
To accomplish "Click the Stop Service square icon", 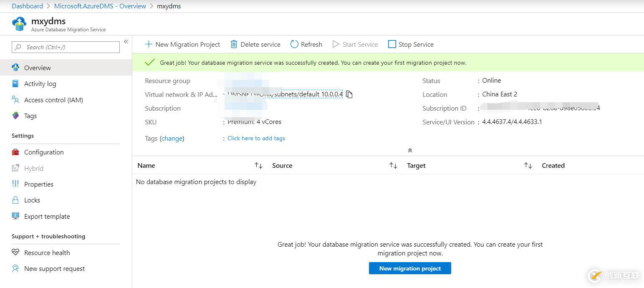I will (x=392, y=44).
